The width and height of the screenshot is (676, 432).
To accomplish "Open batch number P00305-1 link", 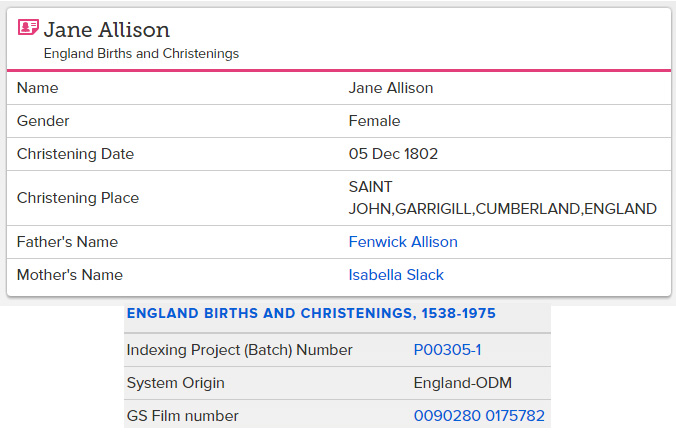I will coord(447,350).
